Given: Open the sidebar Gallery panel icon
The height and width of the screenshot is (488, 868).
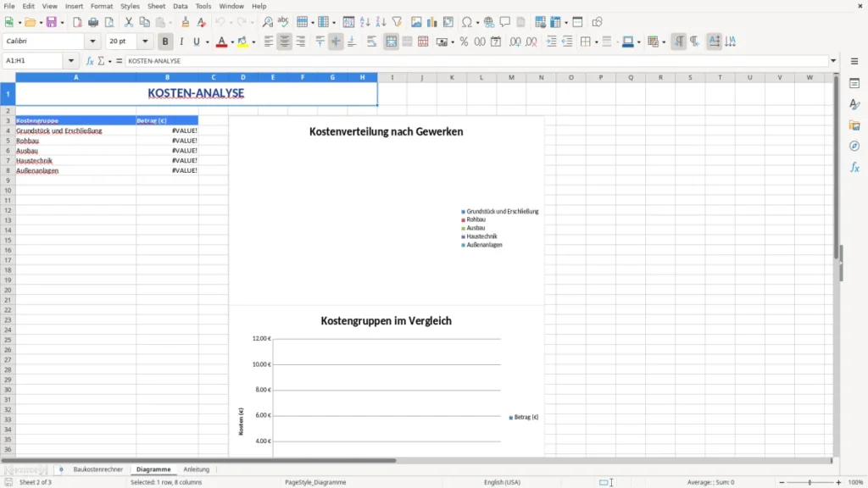Looking at the screenshot, I should pyautogui.click(x=854, y=125).
